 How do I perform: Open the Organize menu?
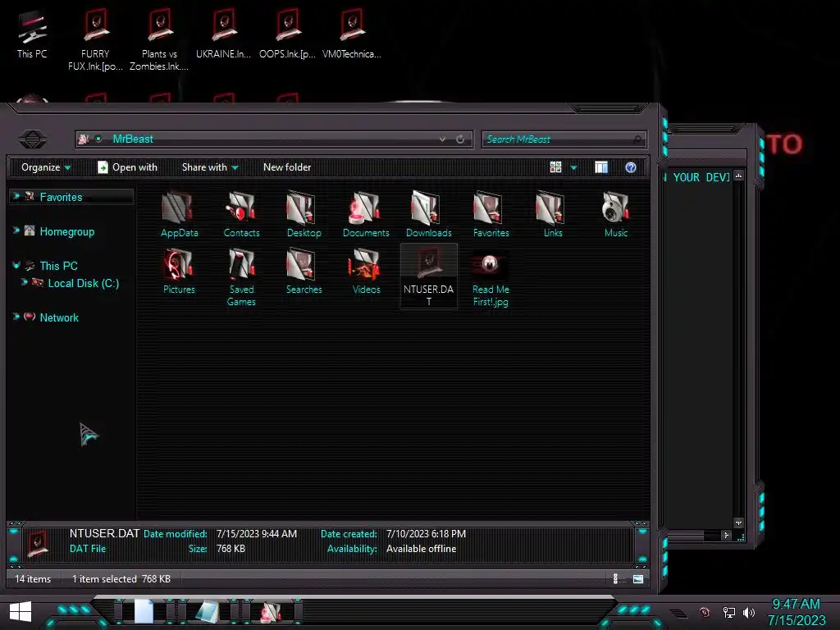pos(46,167)
